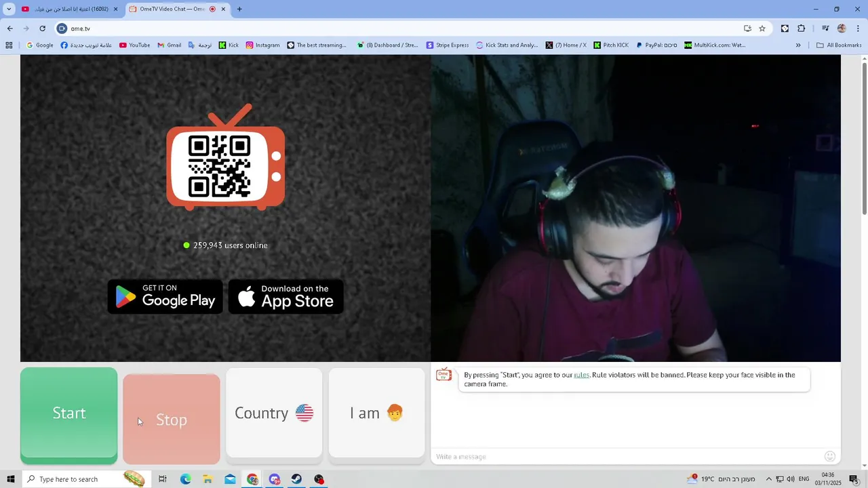Open The best streaming bookmark
The image size is (868, 488).
tap(317, 45)
